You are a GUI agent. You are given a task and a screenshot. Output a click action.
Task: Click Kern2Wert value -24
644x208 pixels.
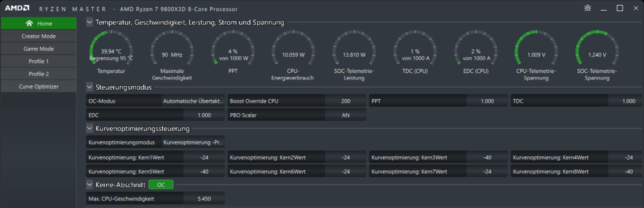coord(345,157)
